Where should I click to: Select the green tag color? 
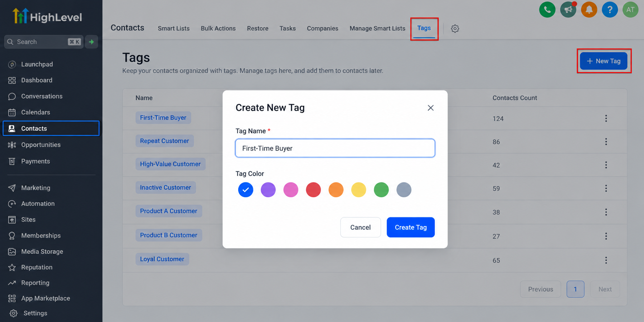[x=381, y=189]
